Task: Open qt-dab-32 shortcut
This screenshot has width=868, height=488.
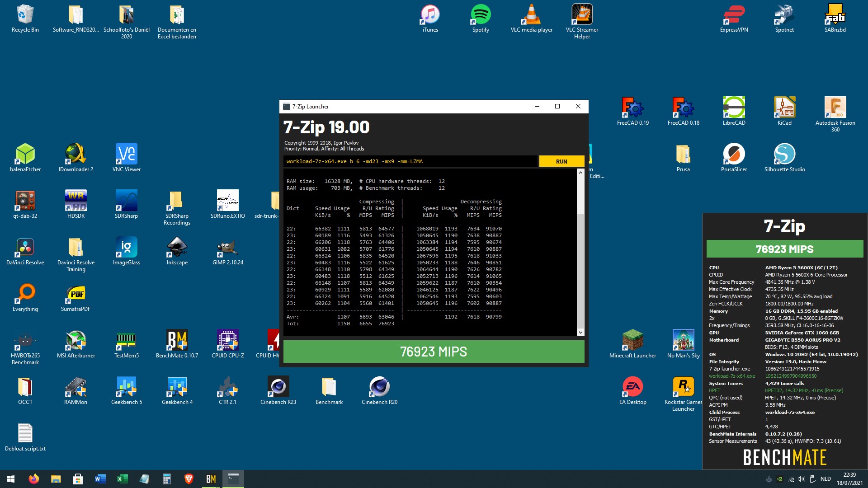Action: click(x=25, y=205)
